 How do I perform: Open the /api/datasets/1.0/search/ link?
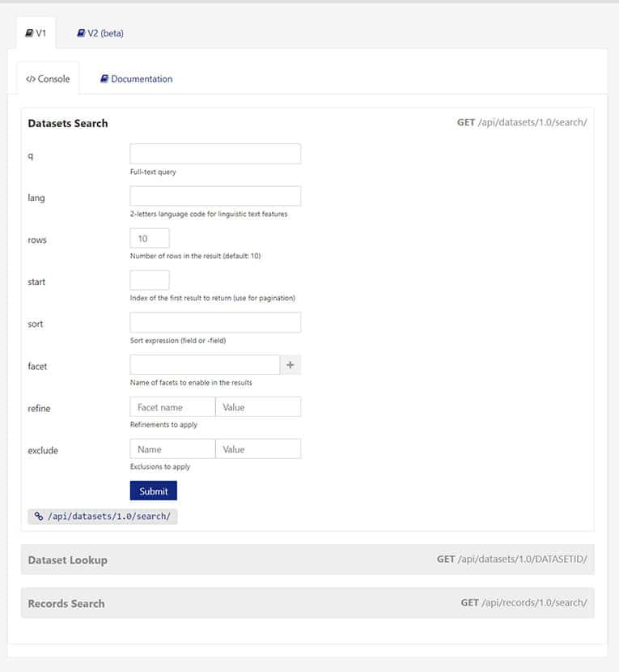[x=108, y=516]
